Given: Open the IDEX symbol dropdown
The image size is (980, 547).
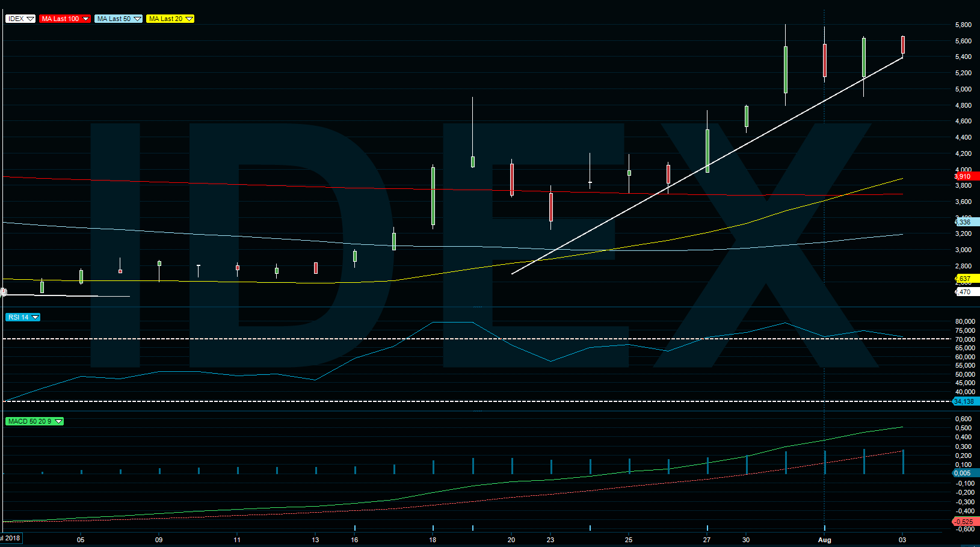Looking at the screenshot, I should coord(20,19).
